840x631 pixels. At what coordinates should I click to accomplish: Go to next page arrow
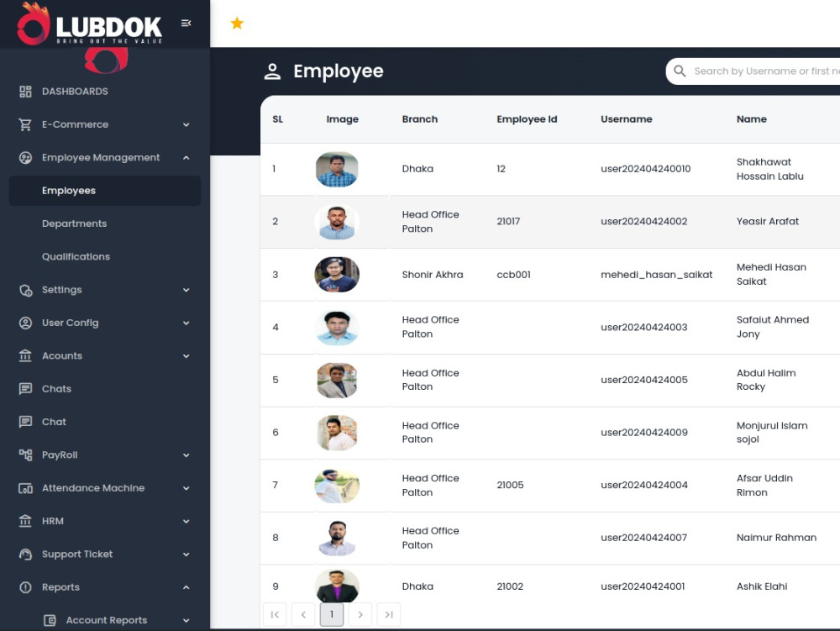click(360, 614)
